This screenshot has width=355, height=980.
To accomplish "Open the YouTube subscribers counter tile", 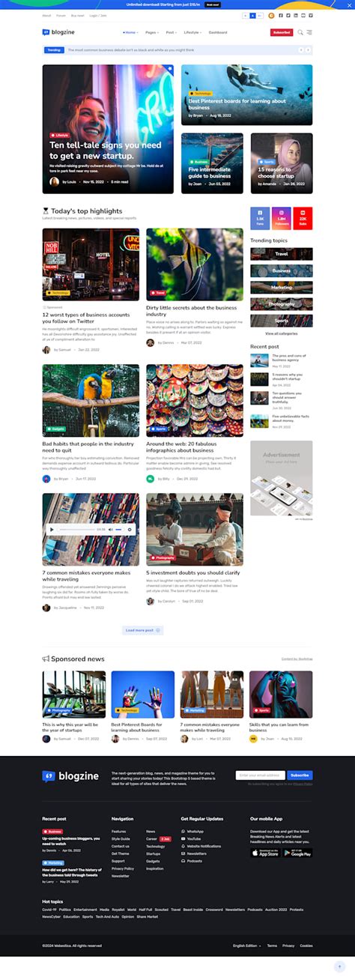I will pos(303,218).
